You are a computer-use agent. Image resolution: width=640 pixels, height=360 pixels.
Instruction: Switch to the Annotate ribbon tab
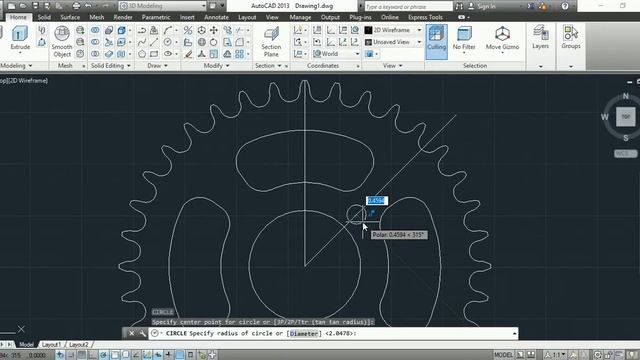pyautogui.click(x=216, y=17)
